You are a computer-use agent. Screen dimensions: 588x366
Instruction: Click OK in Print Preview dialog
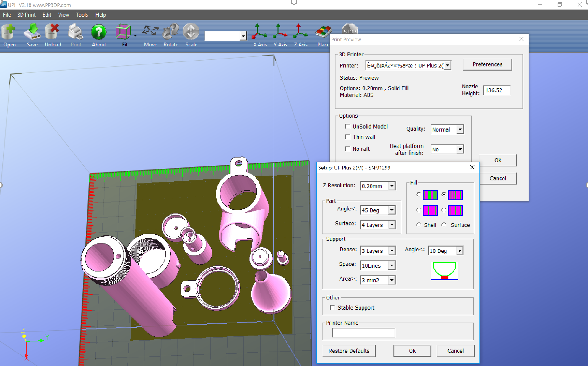pyautogui.click(x=498, y=160)
